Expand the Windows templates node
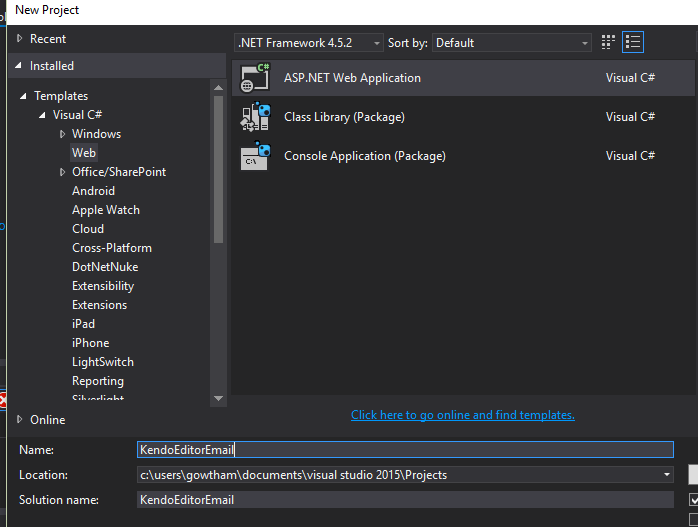 pyautogui.click(x=62, y=134)
